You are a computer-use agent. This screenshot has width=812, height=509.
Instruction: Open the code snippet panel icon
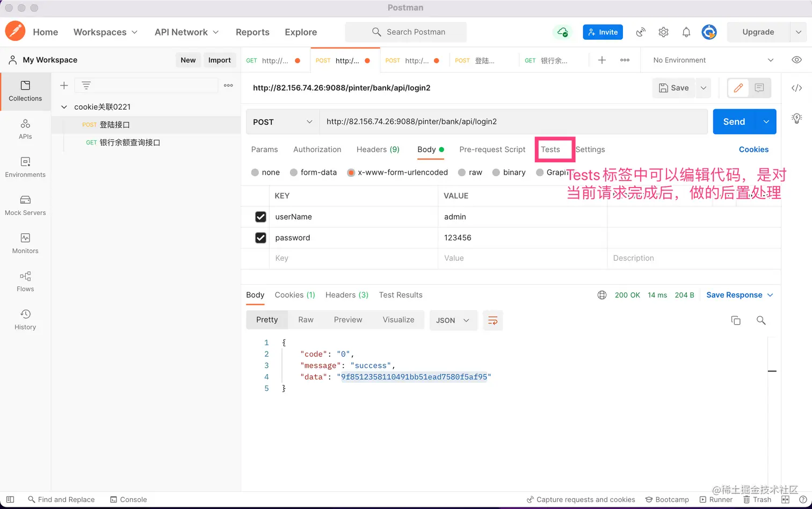coord(797,88)
